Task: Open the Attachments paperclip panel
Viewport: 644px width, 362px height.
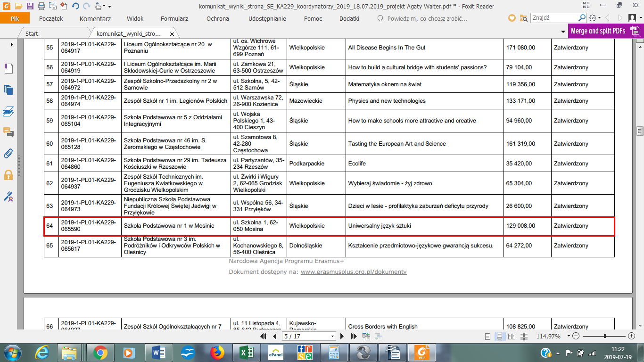Action: coord(8,153)
